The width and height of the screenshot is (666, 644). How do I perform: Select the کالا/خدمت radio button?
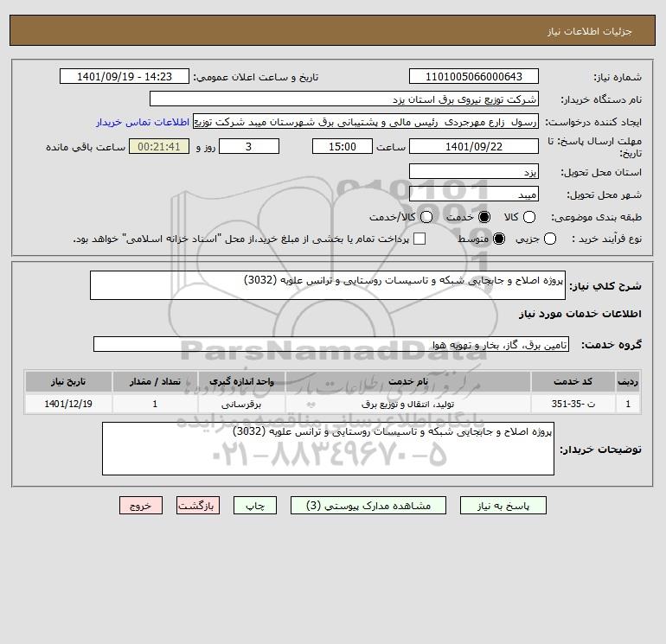coord(426,217)
